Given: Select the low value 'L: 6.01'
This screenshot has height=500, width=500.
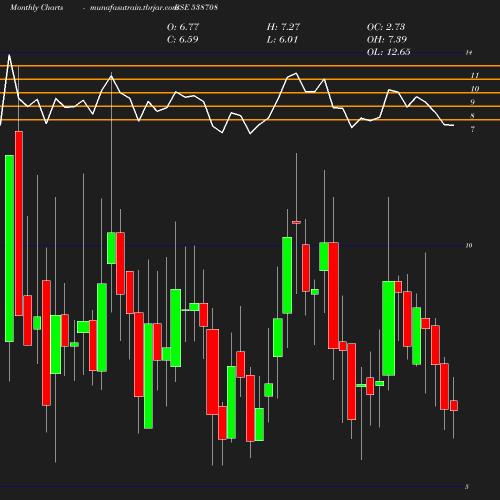Looking at the screenshot, I should coord(282,40).
